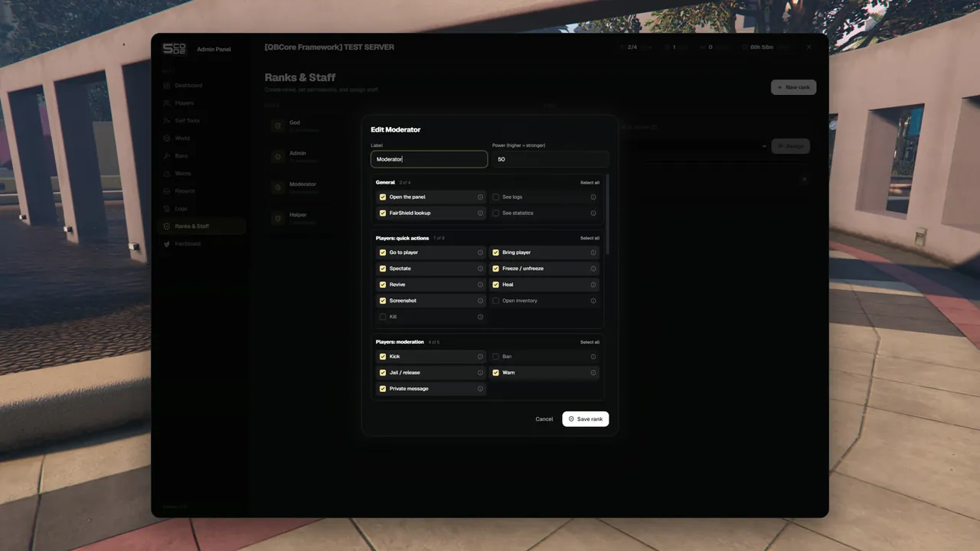Open the Bans sidebar section

tap(203, 155)
